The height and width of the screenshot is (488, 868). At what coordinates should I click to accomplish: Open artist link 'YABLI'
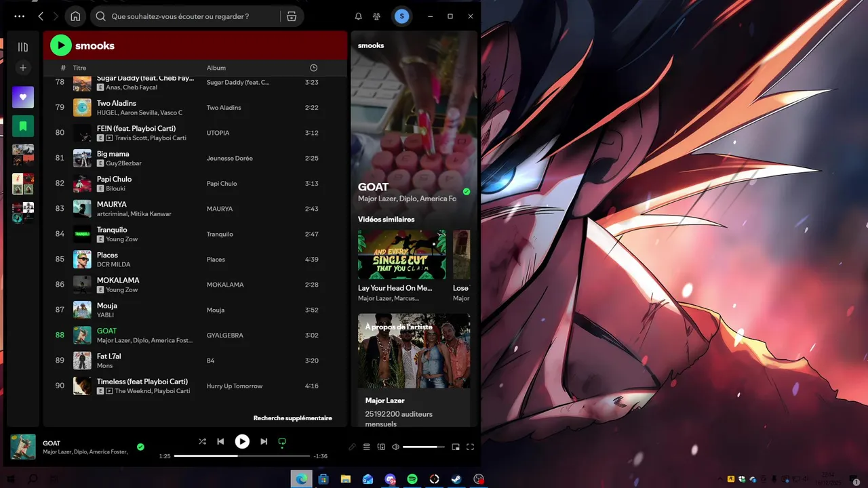click(x=105, y=315)
